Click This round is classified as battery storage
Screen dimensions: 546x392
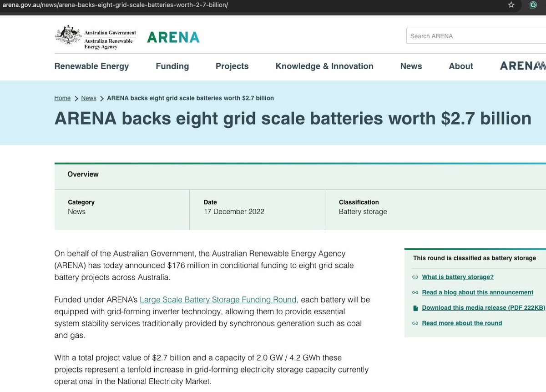(475, 258)
